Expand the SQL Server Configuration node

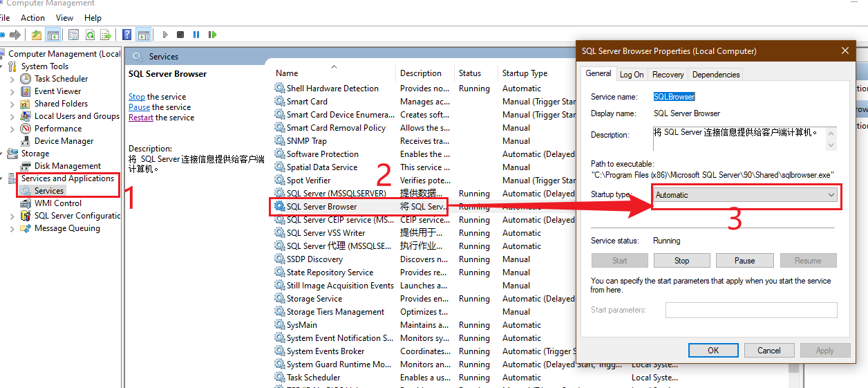(x=12, y=216)
